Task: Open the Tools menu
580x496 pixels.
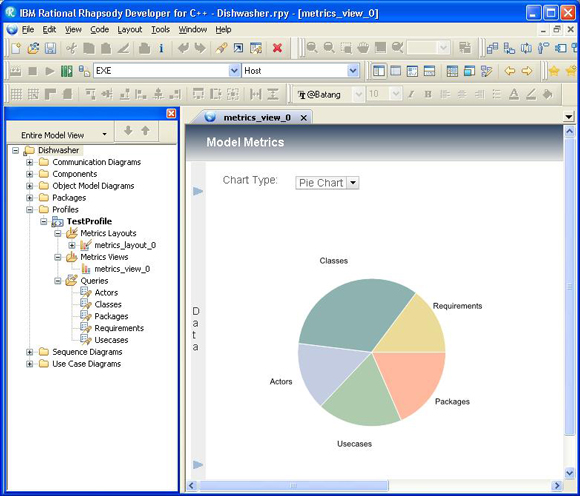Action: coord(161,30)
